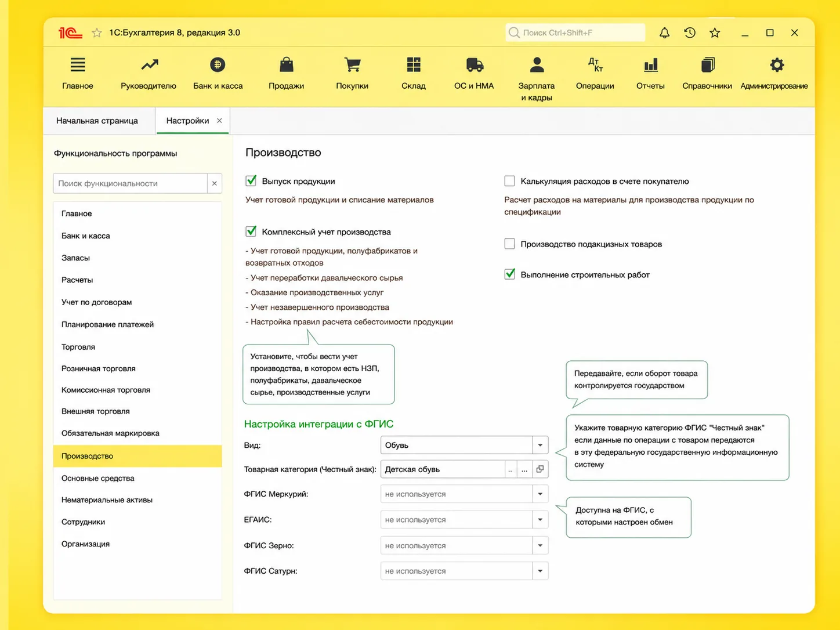The image size is (840, 630).
Task: Select Расчеты in the functionality list
Action: point(137,280)
